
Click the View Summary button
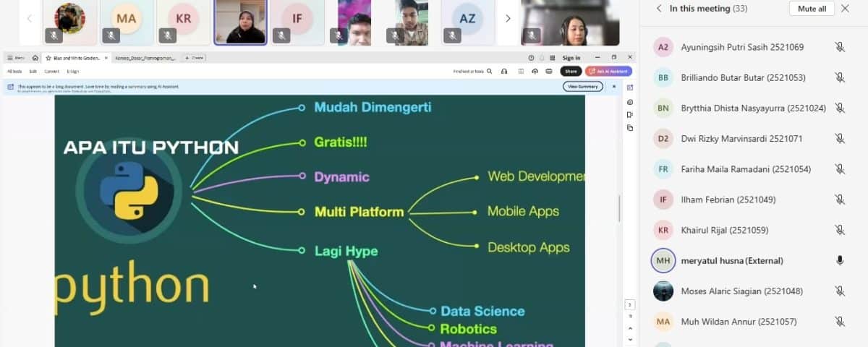(582, 87)
